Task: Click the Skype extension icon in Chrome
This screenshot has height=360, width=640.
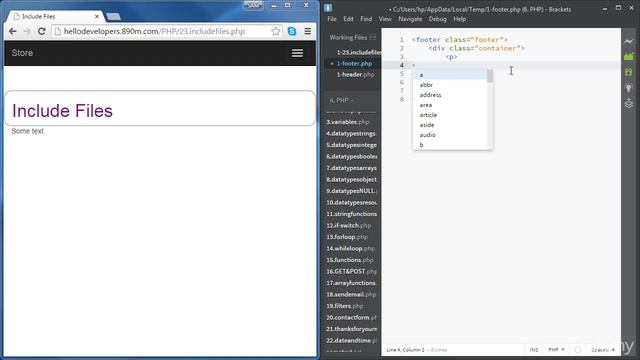Action: pyautogui.click(x=292, y=31)
